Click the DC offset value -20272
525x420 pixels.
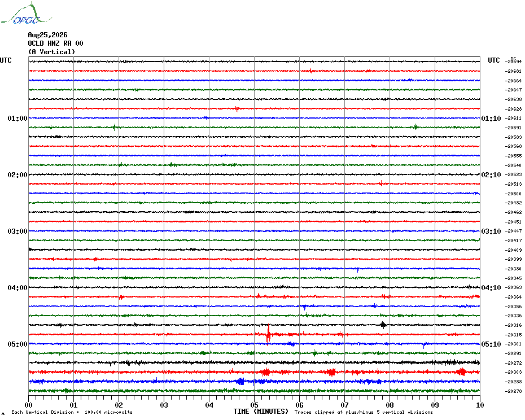[513, 363]
